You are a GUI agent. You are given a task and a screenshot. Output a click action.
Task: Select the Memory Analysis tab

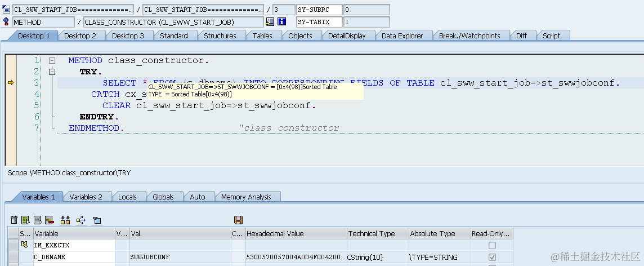(x=246, y=197)
